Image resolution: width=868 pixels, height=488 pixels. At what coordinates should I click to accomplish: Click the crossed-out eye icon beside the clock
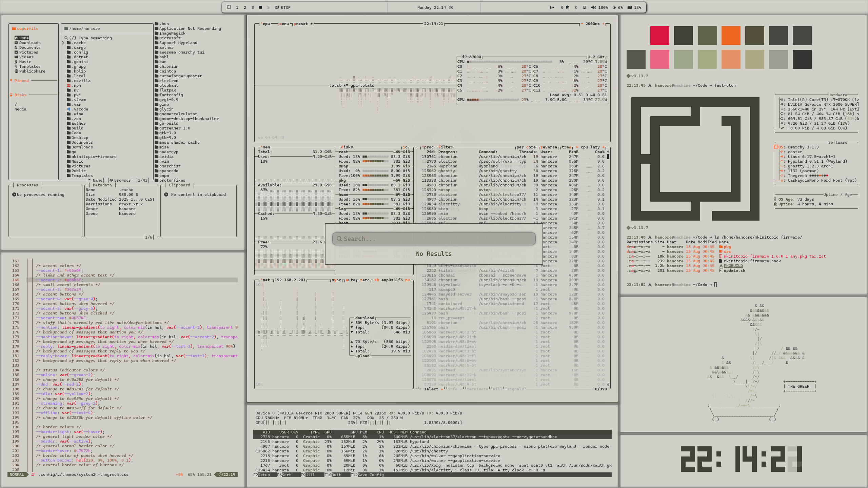coord(451,7)
